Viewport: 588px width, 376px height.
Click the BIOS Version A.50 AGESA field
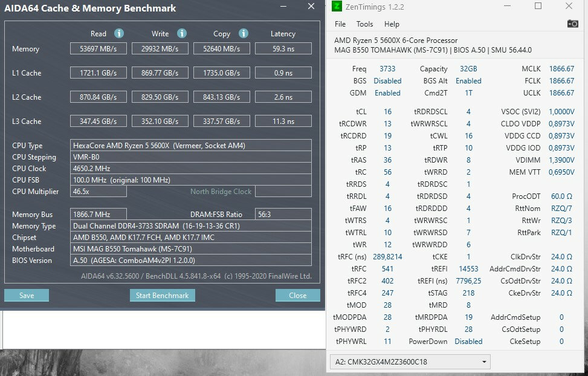[x=190, y=260]
